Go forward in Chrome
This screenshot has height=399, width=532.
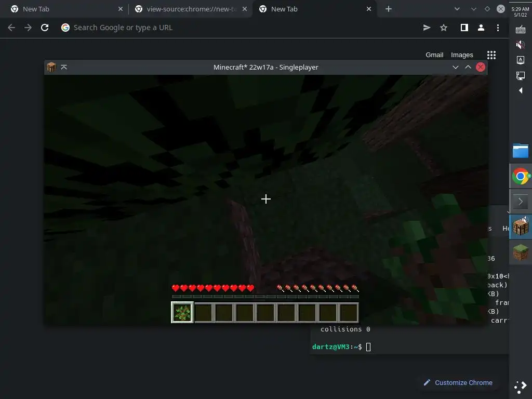(x=28, y=28)
